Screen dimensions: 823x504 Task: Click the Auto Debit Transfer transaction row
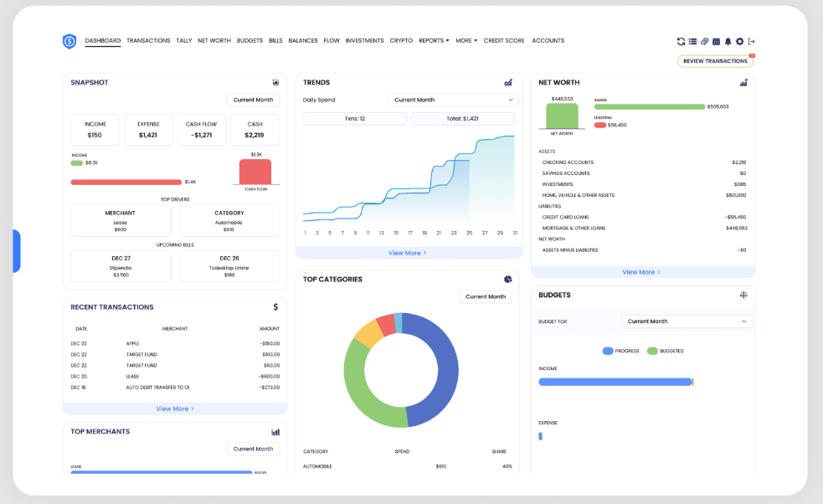(175, 388)
